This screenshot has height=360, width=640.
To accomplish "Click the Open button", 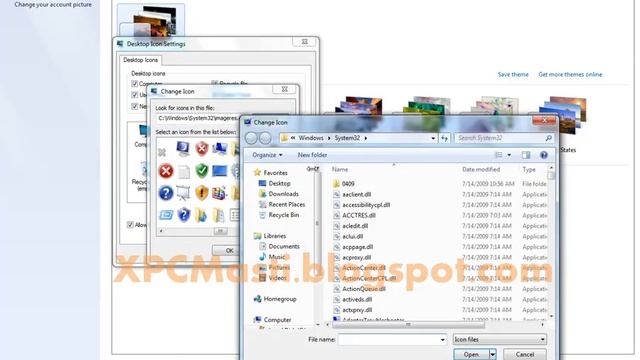I will (471, 354).
